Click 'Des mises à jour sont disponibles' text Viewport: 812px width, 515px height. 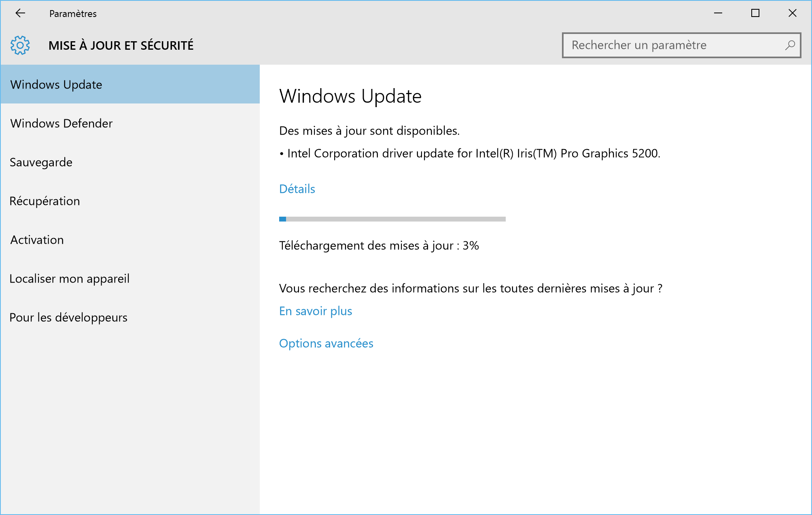369,131
